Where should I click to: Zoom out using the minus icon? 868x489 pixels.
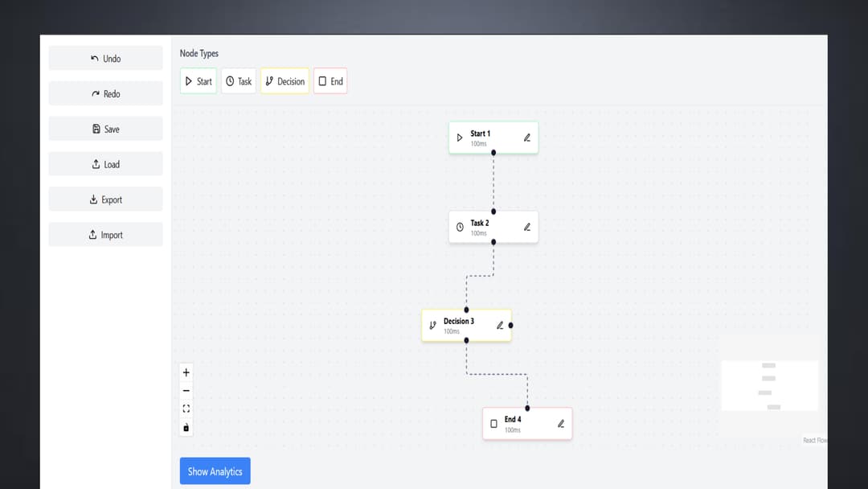tap(186, 389)
